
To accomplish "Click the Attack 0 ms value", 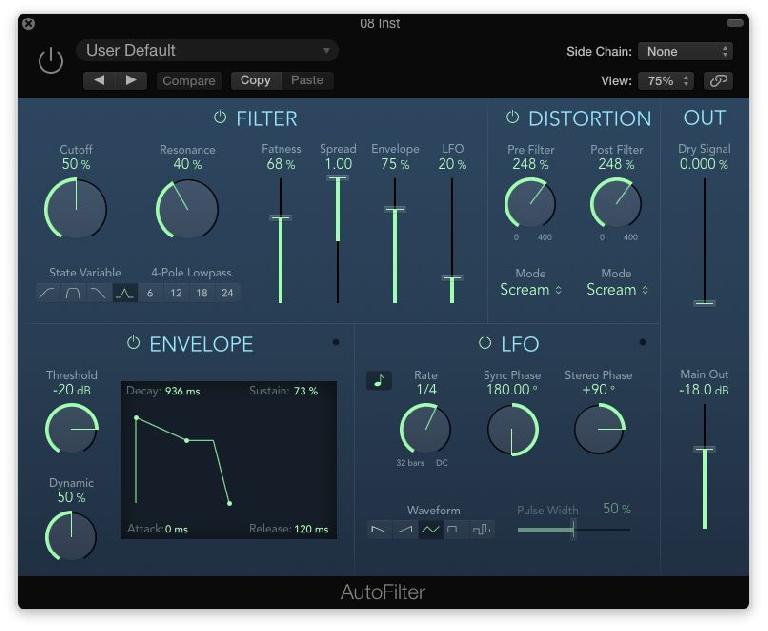I will (176, 530).
